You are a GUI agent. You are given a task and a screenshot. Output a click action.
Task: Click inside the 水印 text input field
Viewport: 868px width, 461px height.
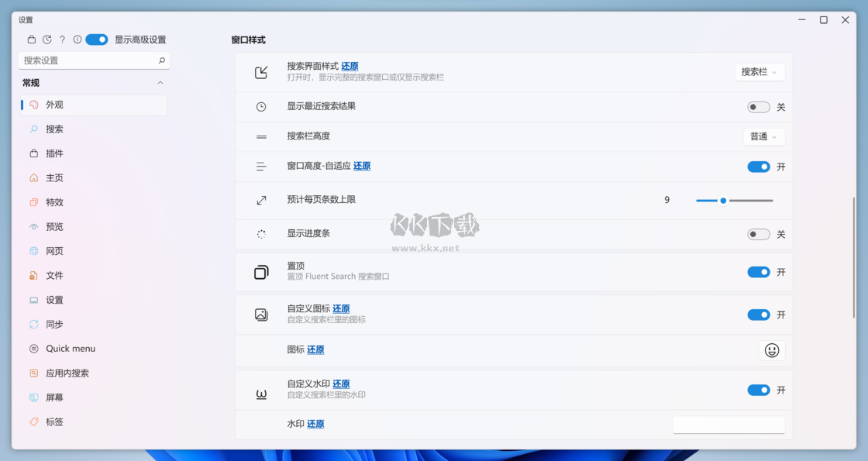point(728,424)
